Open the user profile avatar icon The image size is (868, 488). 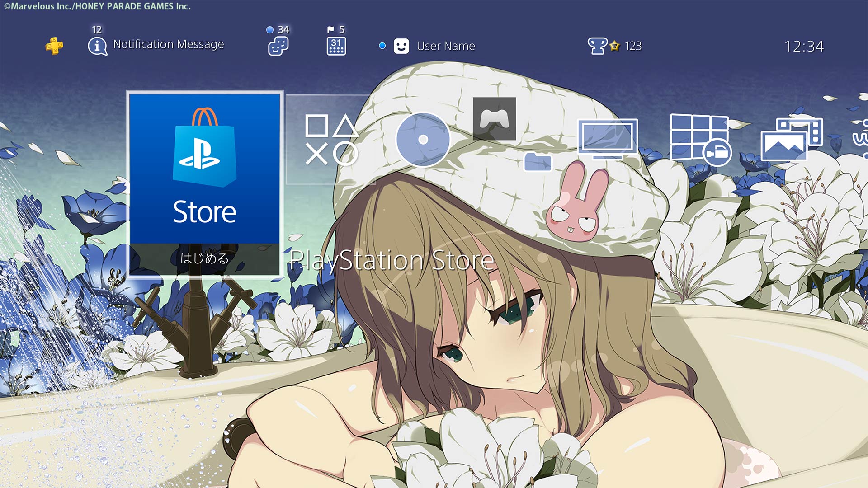point(401,46)
